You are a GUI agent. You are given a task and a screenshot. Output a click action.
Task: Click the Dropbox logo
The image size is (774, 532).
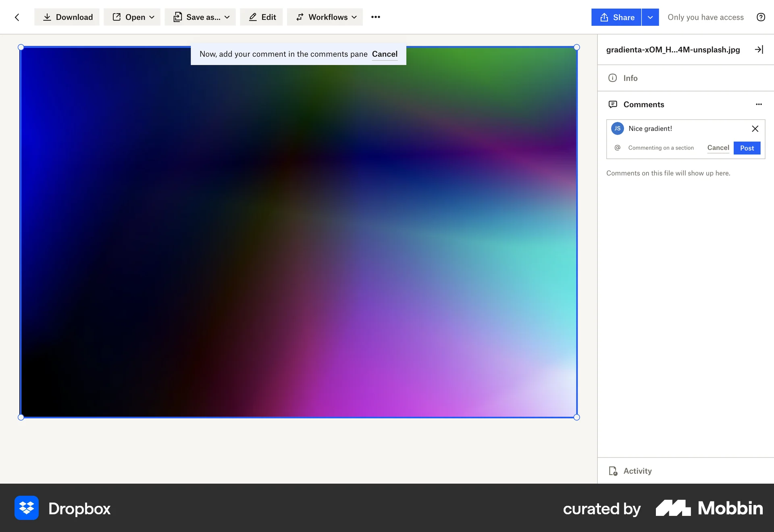pyautogui.click(x=26, y=508)
